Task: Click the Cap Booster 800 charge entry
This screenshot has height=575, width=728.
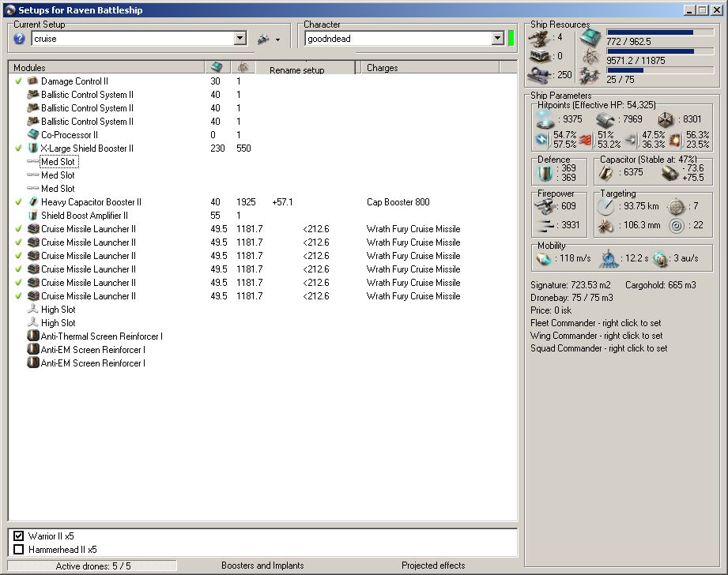Action: (x=398, y=202)
